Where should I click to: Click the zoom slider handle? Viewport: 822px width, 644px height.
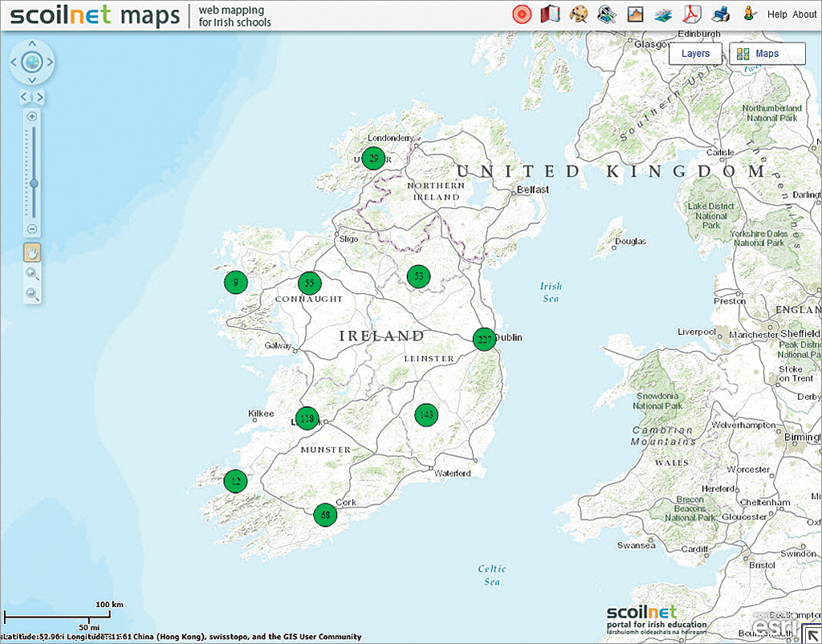click(x=34, y=183)
